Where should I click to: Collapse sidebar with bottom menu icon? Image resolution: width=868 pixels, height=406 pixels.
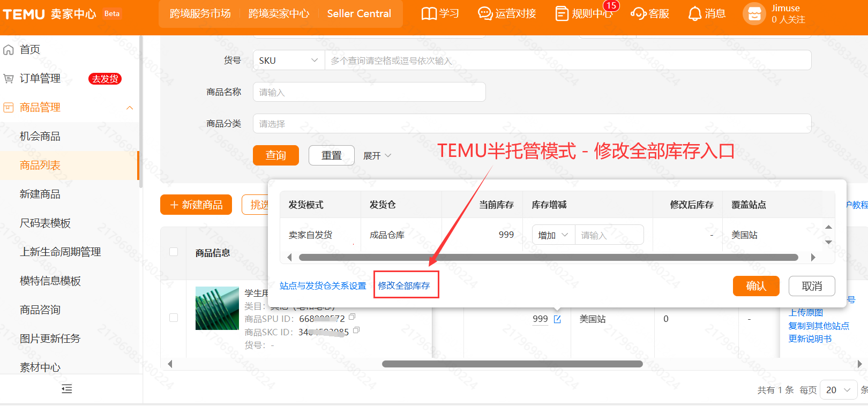pyautogui.click(x=67, y=389)
